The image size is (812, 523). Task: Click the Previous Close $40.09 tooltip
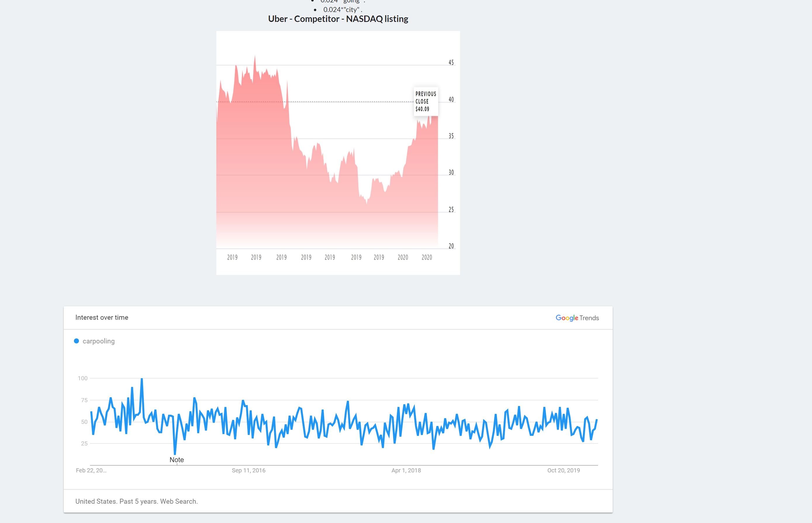[x=426, y=101]
